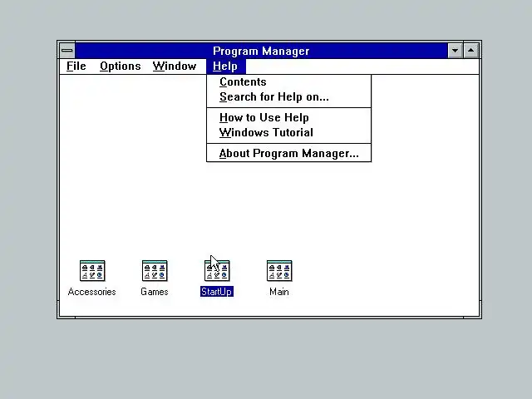Open the Options menu

(120, 66)
